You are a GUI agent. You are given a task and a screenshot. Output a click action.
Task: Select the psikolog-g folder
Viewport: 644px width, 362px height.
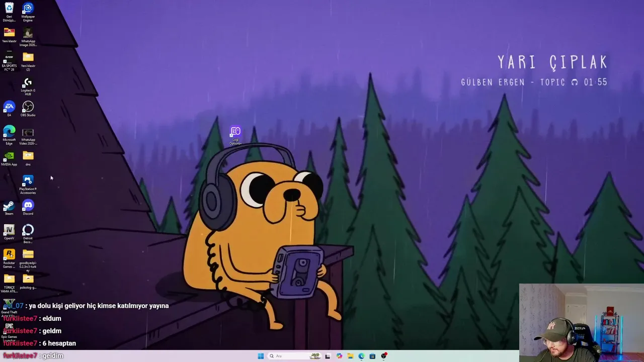(x=28, y=282)
